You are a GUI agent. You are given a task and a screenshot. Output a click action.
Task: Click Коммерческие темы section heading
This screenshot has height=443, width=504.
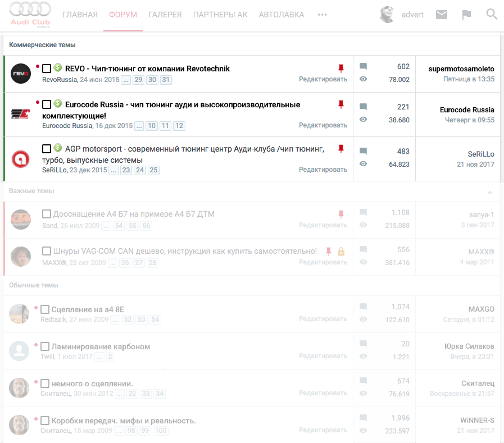pos(42,45)
